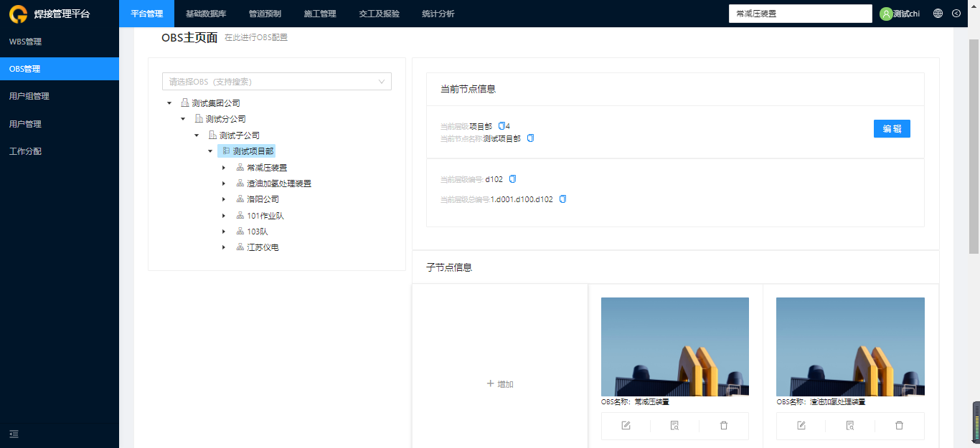Open the 交工及报验 top menu
980x448 pixels.
pyautogui.click(x=379, y=14)
